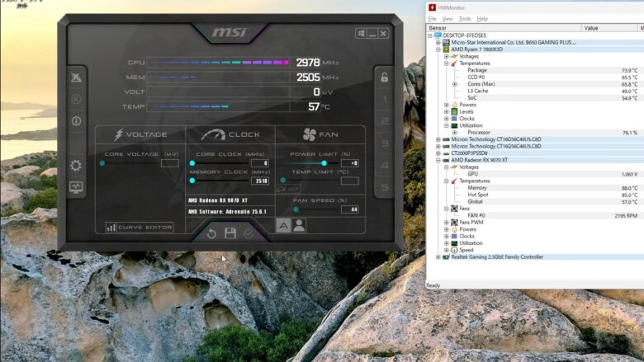This screenshot has width=644, height=362.
Task: Select profile slot 3 in Afterburner
Action: click(385, 143)
